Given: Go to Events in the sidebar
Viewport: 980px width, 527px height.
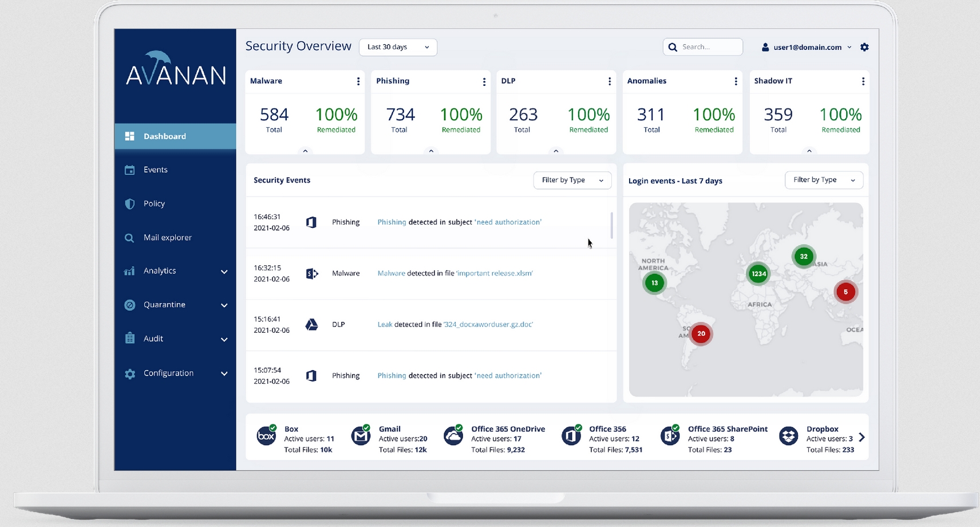Looking at the screenshot, I should pyautogui.click(x=156, y=170).
